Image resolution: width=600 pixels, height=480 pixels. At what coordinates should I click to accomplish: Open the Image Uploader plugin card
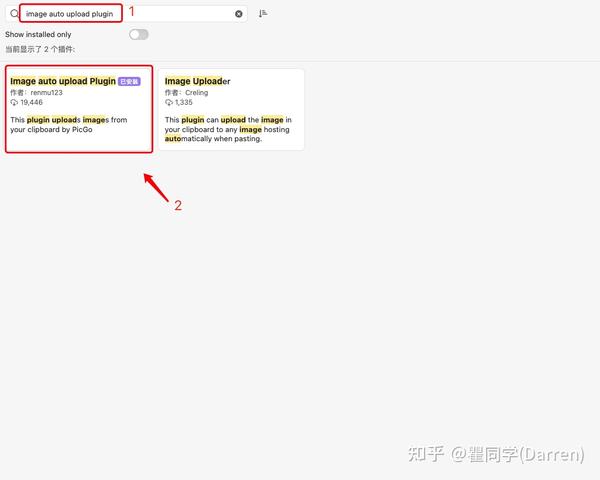(x=231, y=109)
